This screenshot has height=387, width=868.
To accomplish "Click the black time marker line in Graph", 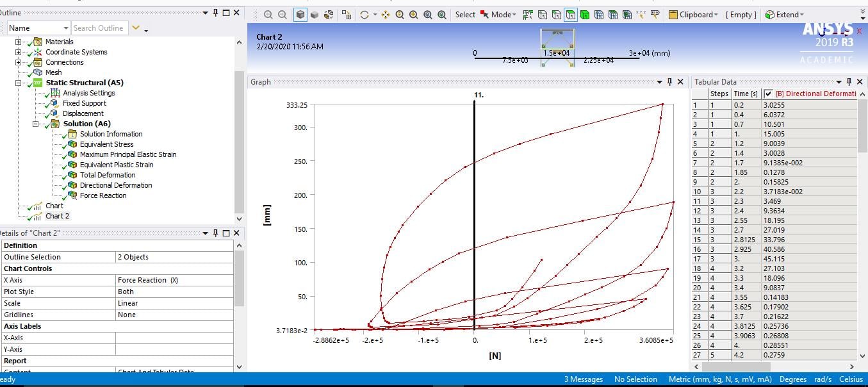I will [x=474, y=215].
